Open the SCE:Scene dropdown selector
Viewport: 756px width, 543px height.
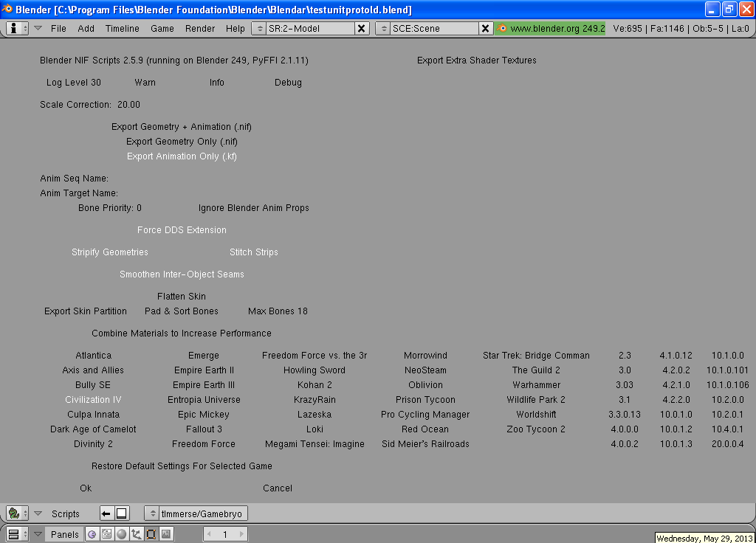pyautogui.click(x=383, y=29)
